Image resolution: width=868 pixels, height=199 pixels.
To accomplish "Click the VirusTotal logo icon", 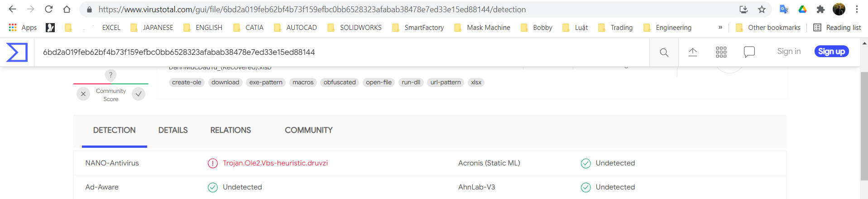I will click(x=17, y=52).
